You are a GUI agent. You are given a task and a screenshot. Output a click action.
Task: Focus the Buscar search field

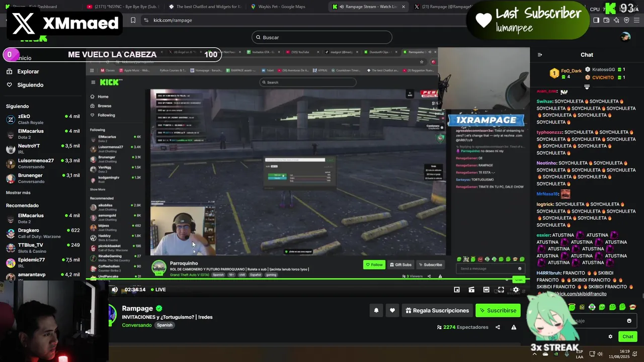pos(322,37)
